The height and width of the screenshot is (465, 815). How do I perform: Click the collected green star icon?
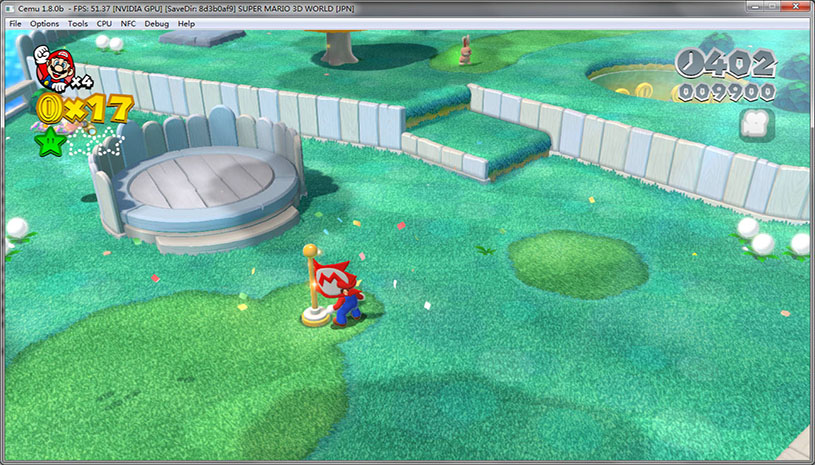coord(48,143)
